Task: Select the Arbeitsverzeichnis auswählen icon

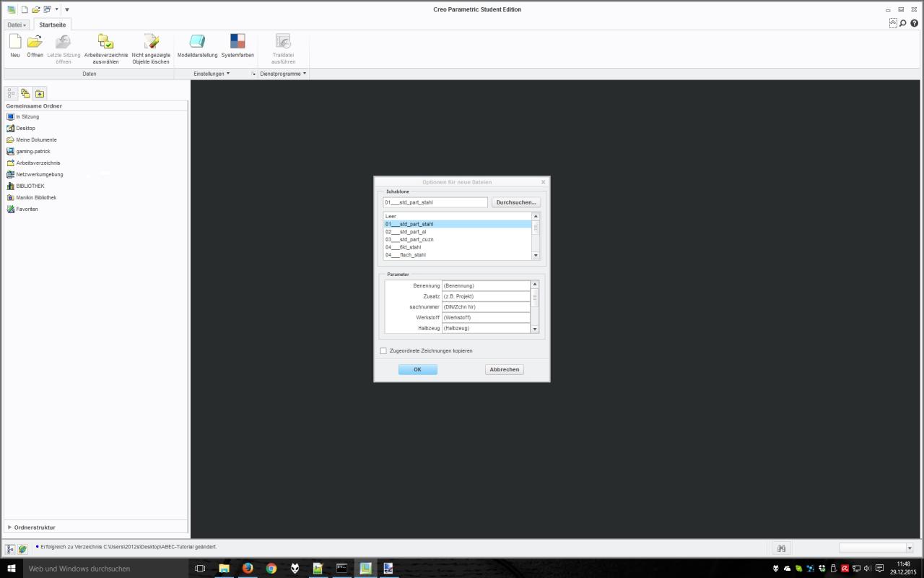Action: (105, 42)
